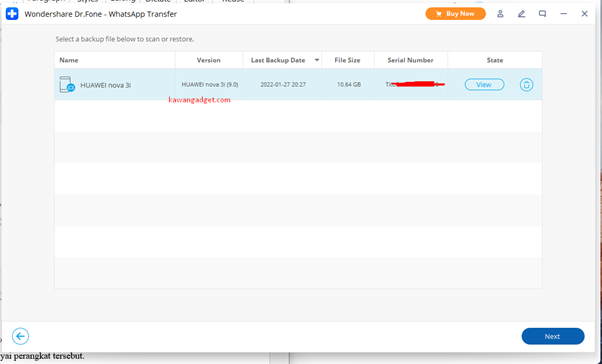Delete the HUAWEI nova 3i backup with trash icon
This screenshot has height=364, width=602.
point(526,84)
